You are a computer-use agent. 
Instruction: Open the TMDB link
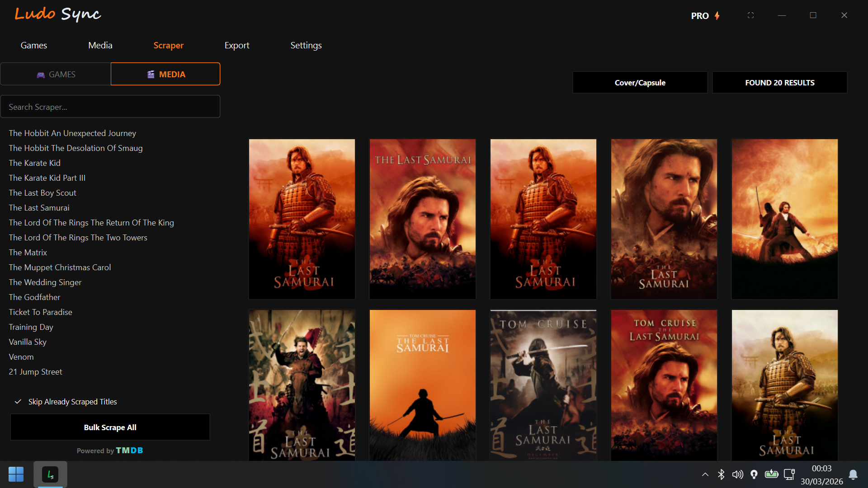point(129,450)
